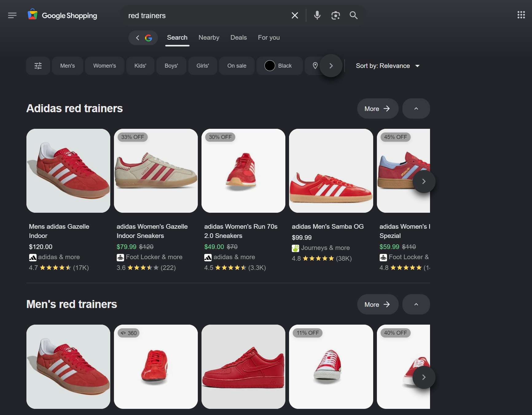532x415 pixels.
Task: Click Journeys store logo under Samba OG
Action: [x=295, y=248]
